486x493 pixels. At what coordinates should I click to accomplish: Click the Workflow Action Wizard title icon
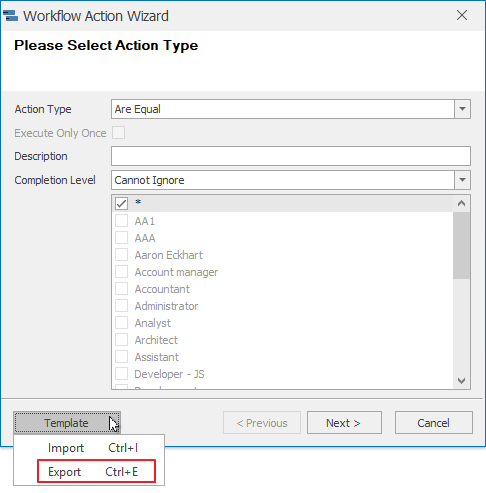[10, 16]
